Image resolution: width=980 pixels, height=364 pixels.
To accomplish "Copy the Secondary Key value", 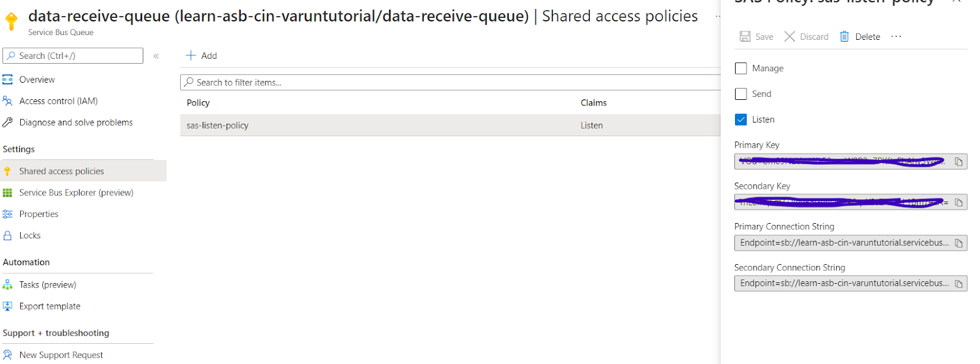I will pyautogui.click(x=959, y=202).
